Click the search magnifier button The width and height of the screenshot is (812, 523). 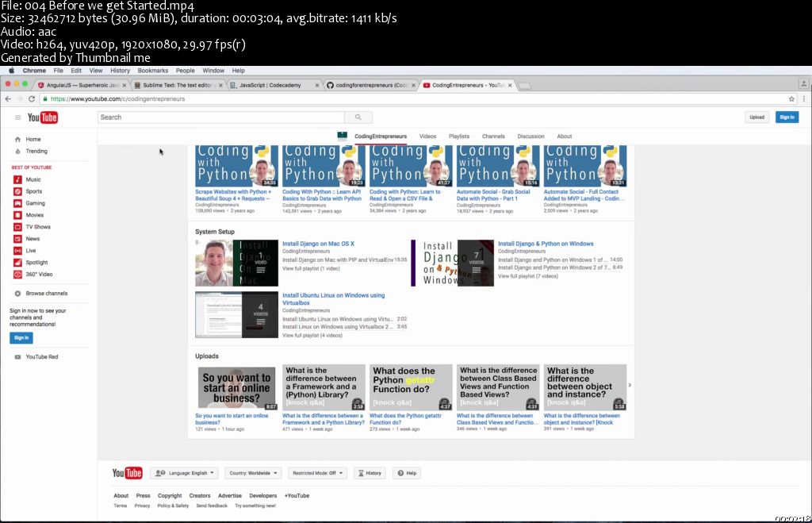point(358,117)
